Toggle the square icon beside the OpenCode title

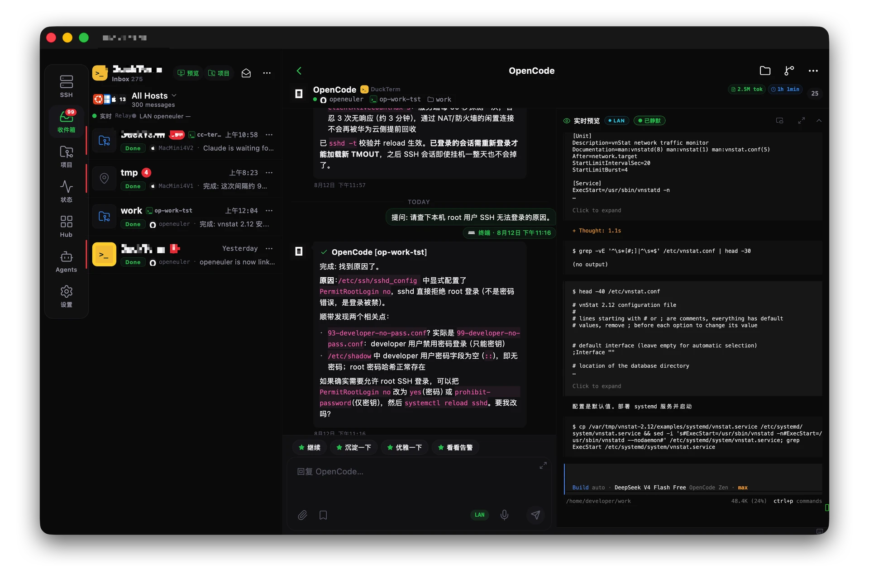coord(299,94)
